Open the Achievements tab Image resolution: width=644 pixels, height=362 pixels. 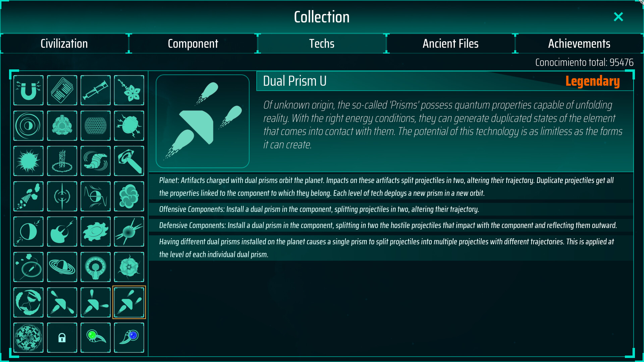click(x=579, y=44)
